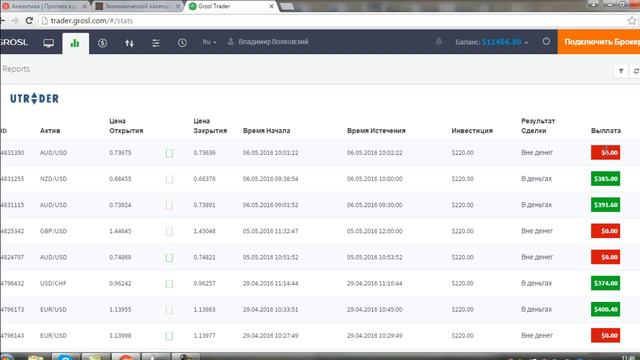Click the $0.00 payout for trade 4831350
Screen dimensions: 640x360
click(x=605, y=153)
